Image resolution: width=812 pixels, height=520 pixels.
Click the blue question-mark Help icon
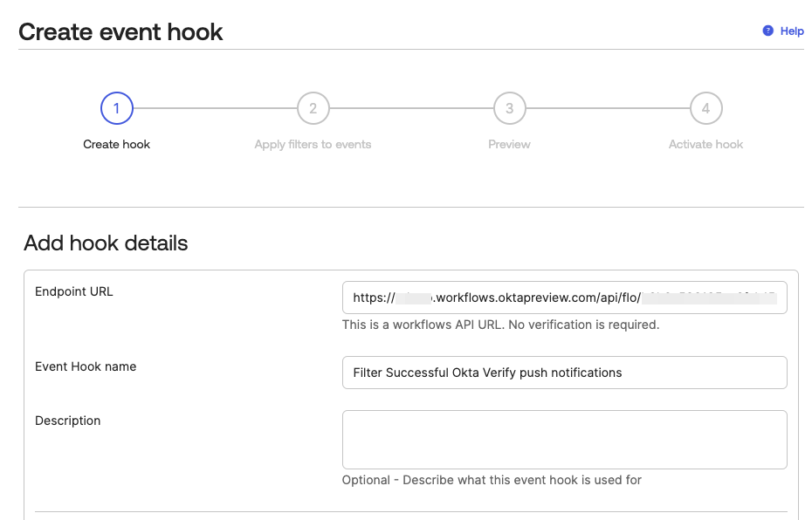[x=767, y=31]
